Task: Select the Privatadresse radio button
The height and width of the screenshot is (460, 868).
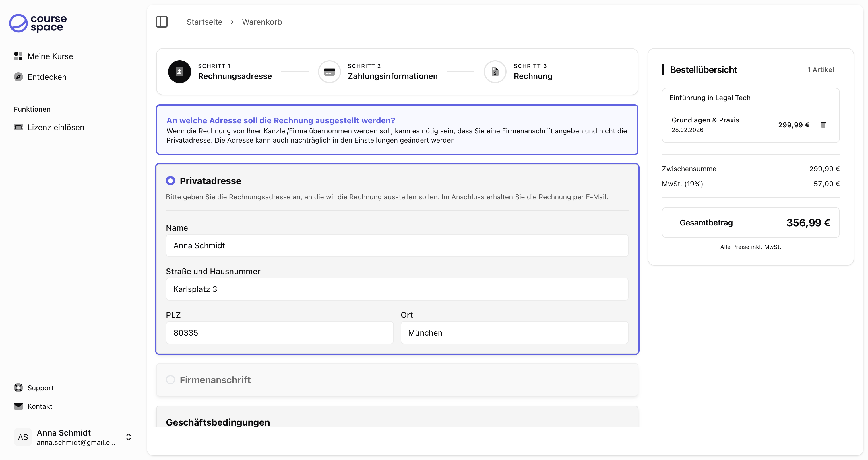Action: [170, 180]
